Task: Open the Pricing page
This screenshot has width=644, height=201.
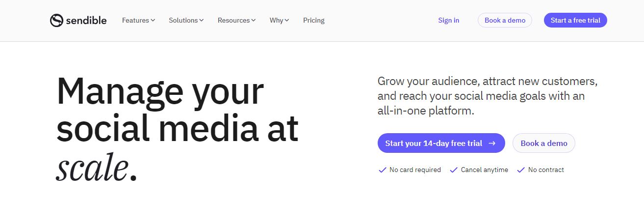Action: 314,20
